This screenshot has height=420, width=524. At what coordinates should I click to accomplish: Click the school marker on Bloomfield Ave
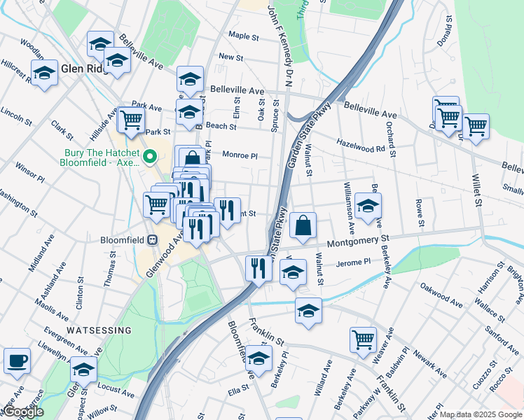tap(258, 360)
